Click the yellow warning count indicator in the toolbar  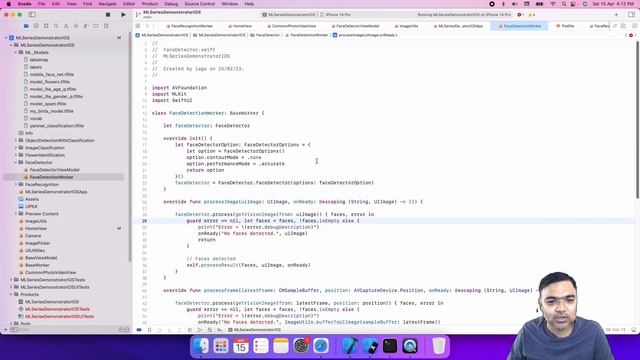(x=531, y=15)
